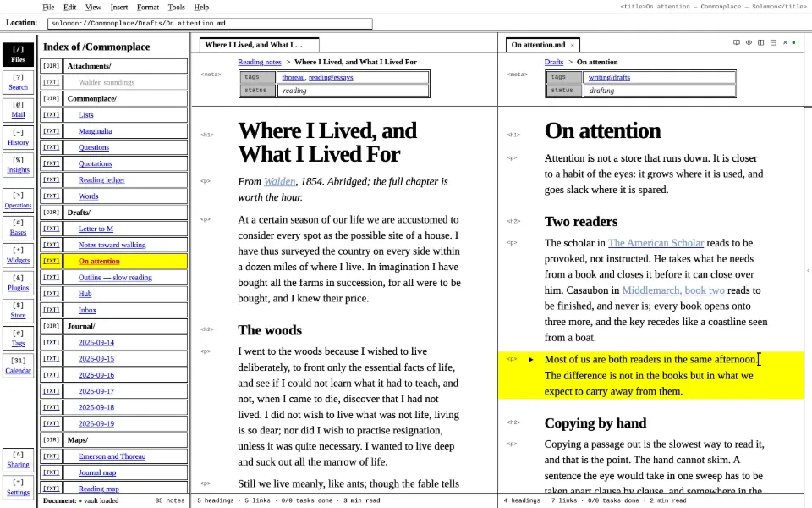Image resolution: width=812 pixels, height=508 pixels.
Task: Open the Walden soundings attachment
Action: (x=107, y=82)
